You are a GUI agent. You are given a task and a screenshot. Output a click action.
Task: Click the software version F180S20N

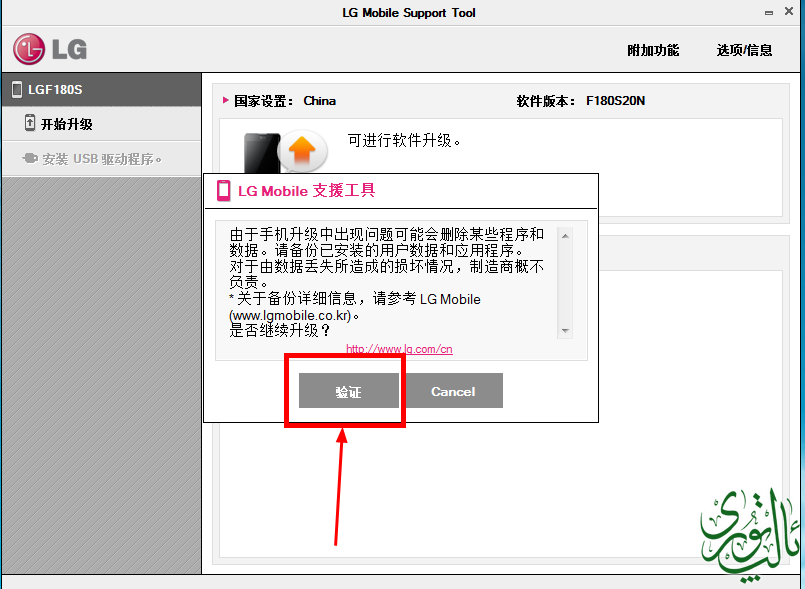616,101
